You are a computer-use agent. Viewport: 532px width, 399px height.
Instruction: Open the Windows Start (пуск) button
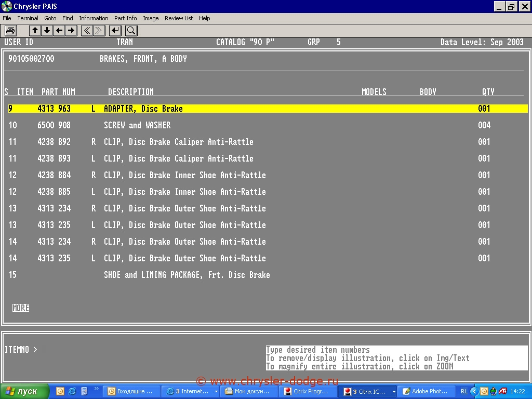click(25, 391)
